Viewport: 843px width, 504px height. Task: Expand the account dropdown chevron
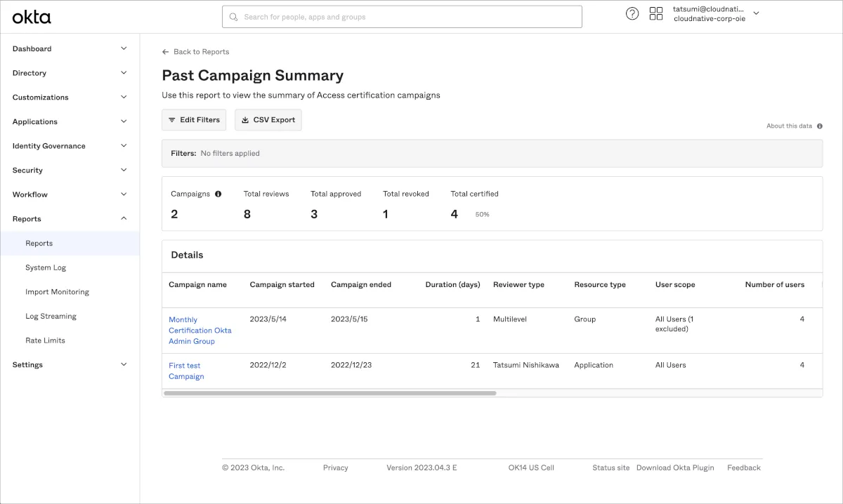click(x=756, y=13)
